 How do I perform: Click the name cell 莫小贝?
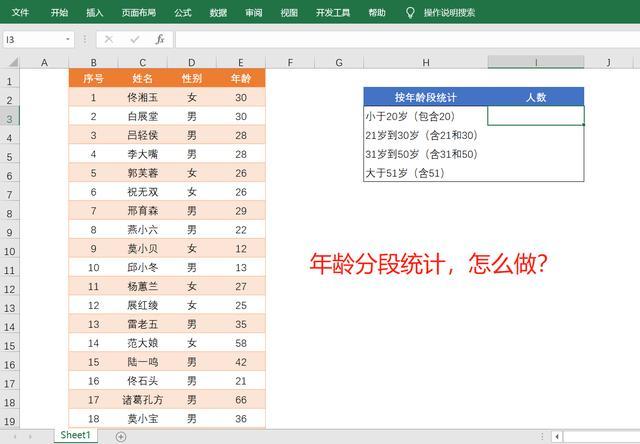[142, 249]
